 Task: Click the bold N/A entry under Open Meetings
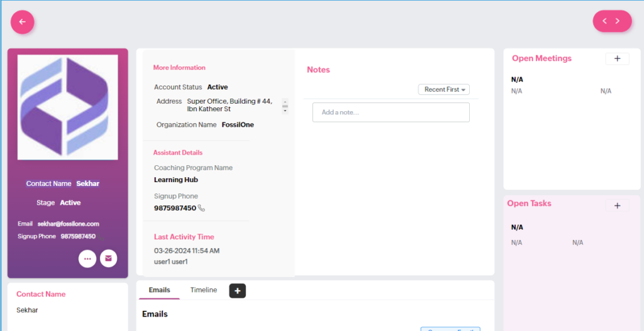517,80
